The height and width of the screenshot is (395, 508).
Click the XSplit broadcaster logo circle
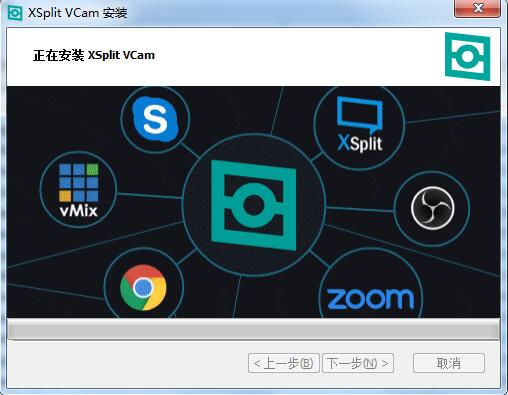tap(359, 125)
